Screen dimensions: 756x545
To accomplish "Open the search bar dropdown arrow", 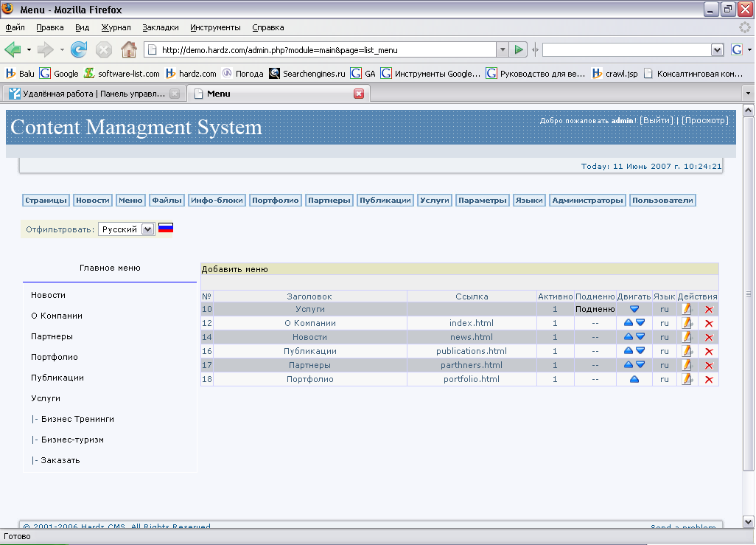I will point(717,49).
